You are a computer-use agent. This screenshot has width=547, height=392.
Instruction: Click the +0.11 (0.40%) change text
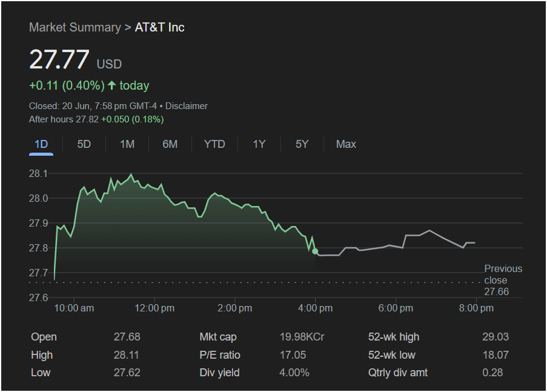(x=67, y=85)
